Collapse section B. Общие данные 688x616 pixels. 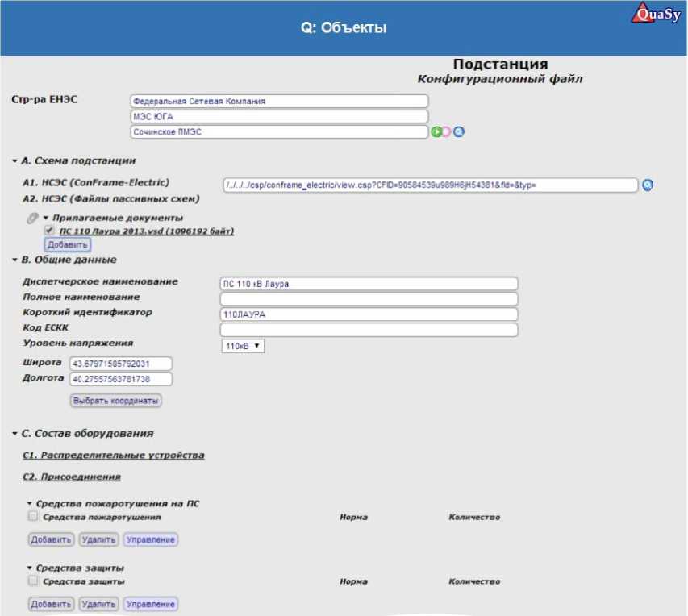click(15, 260)
